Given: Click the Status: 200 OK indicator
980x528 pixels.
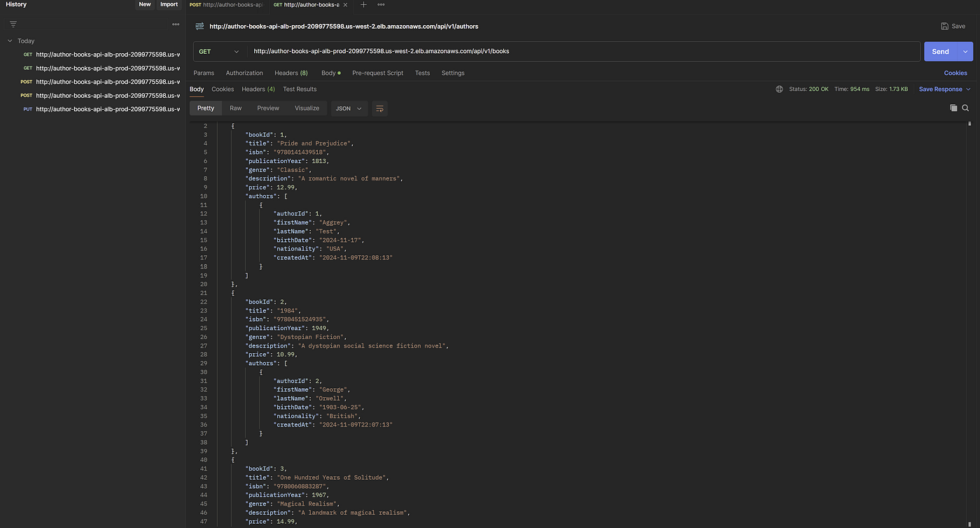Looking at the screenshot, I should click(x=808, y=90).
